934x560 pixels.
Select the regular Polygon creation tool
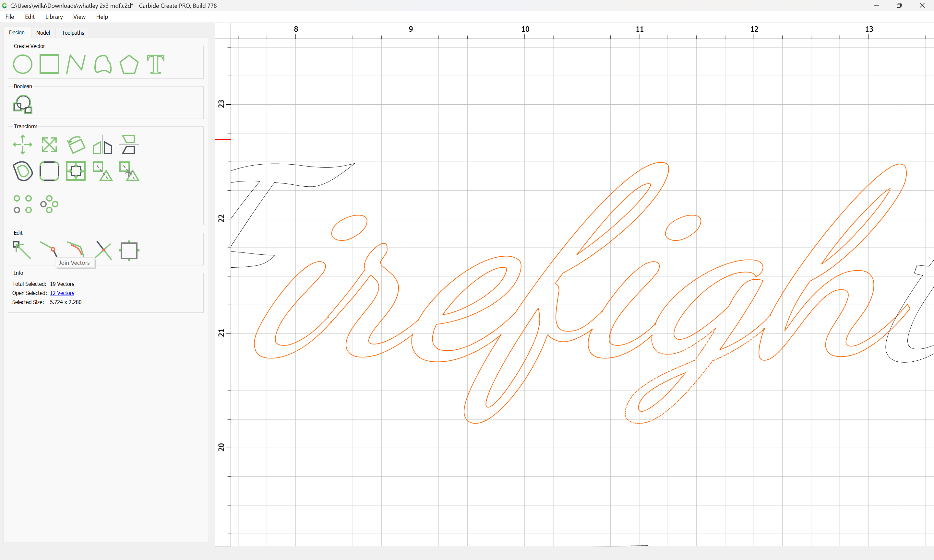pos(129,64)
